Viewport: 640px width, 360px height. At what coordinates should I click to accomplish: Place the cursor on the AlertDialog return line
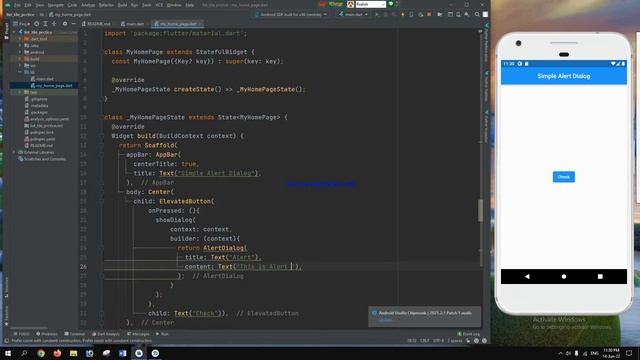click(212, 248)
